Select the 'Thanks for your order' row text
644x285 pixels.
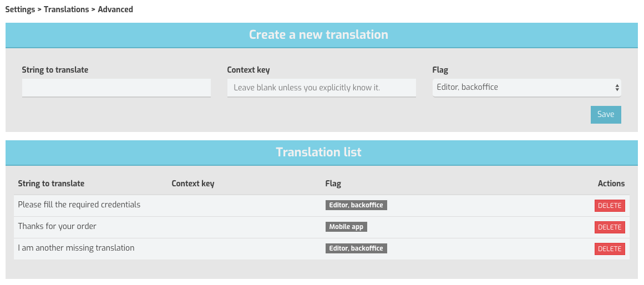57,226
